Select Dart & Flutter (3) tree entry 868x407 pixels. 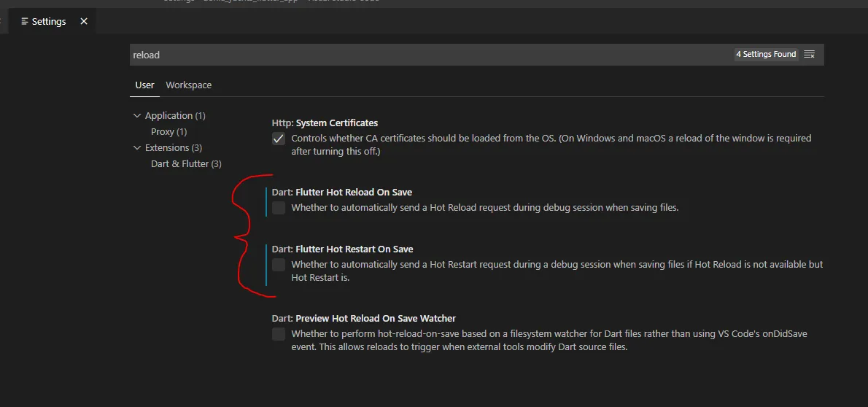(x=186, y=164)
